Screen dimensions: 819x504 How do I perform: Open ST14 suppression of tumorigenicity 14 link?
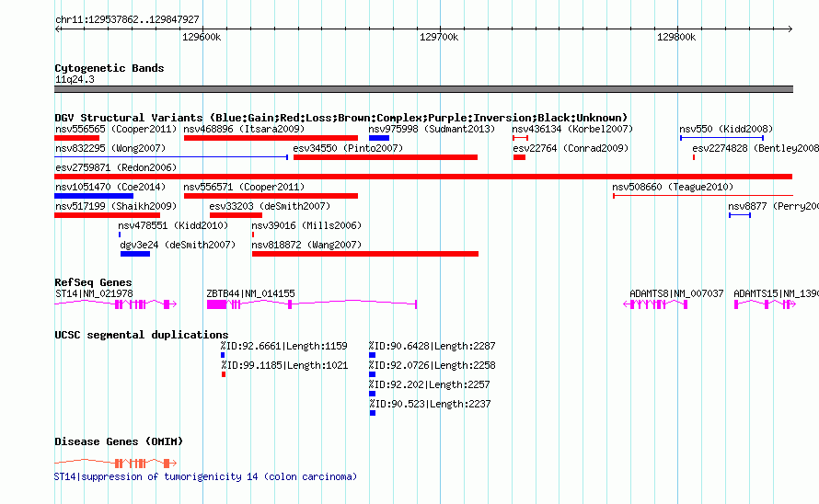(206, 476)
